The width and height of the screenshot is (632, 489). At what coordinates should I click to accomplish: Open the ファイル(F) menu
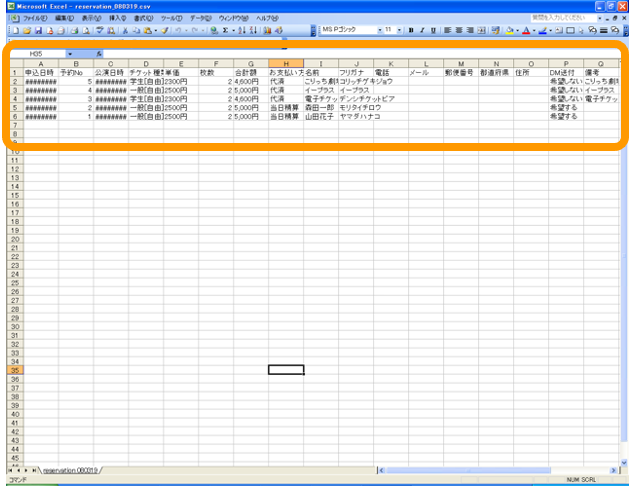[35, 18]
